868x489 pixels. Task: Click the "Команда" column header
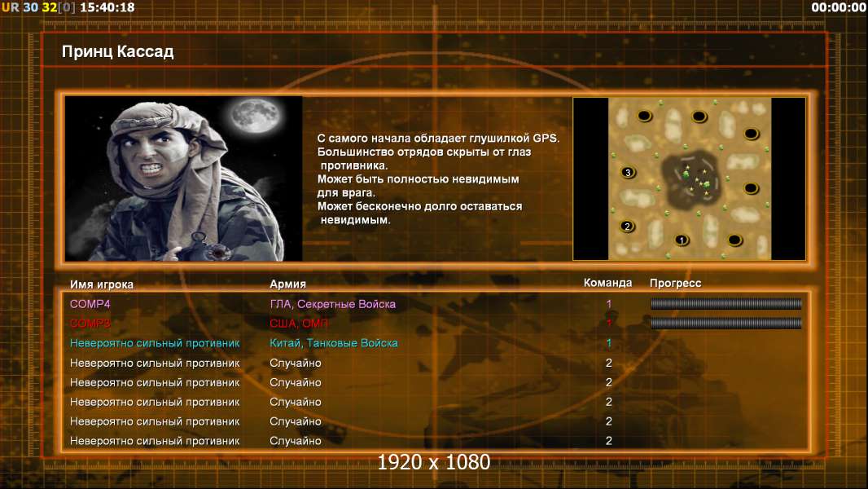[x=607, y=283]
